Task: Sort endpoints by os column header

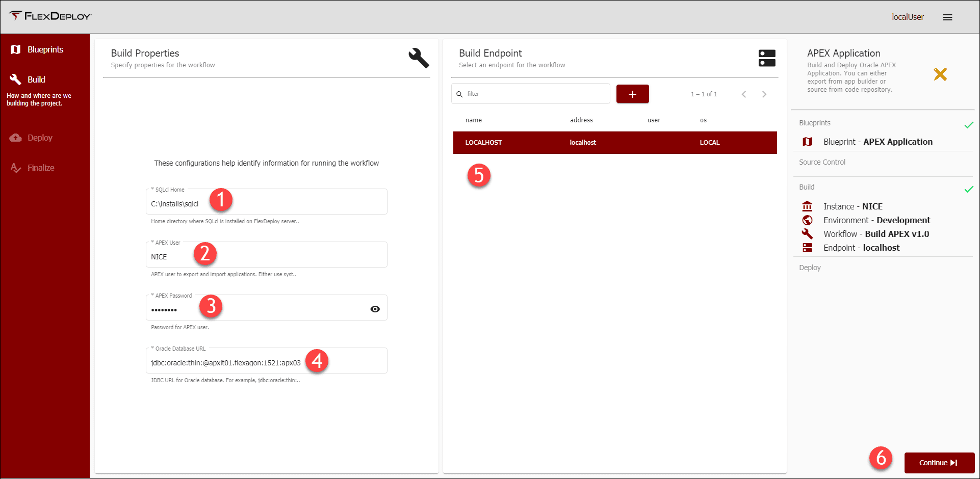Action: (x=703, y=120)
